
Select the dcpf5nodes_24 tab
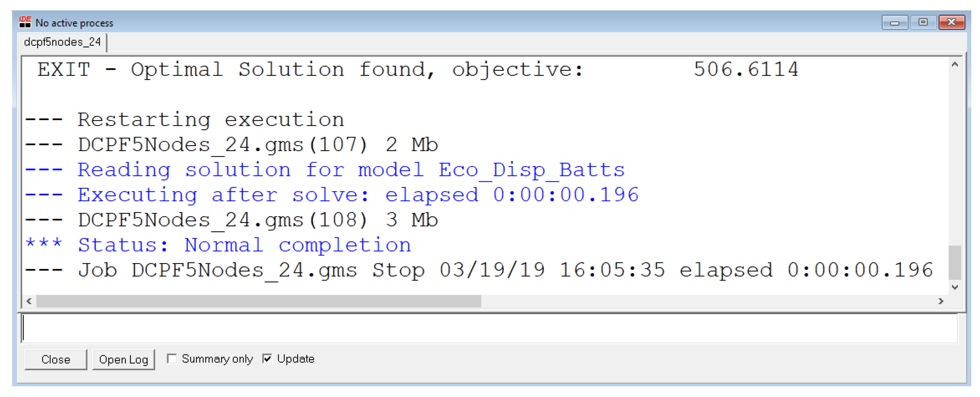click(x=63, y=42)
